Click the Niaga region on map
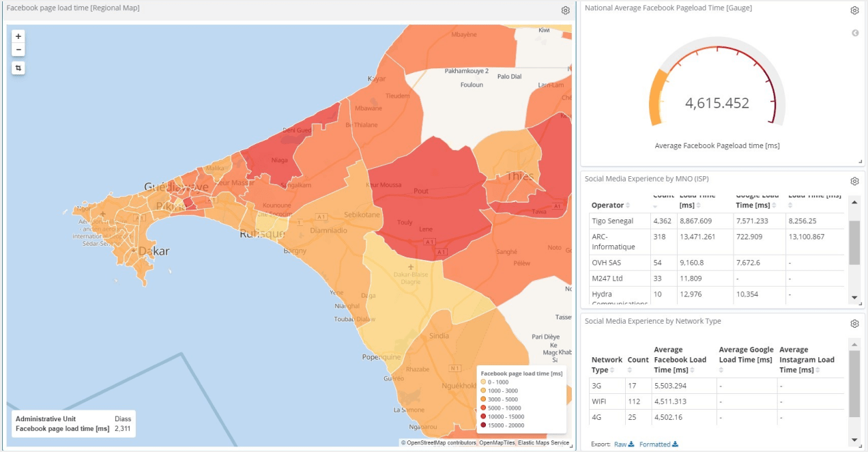868x452 pixels. point(279,161)
